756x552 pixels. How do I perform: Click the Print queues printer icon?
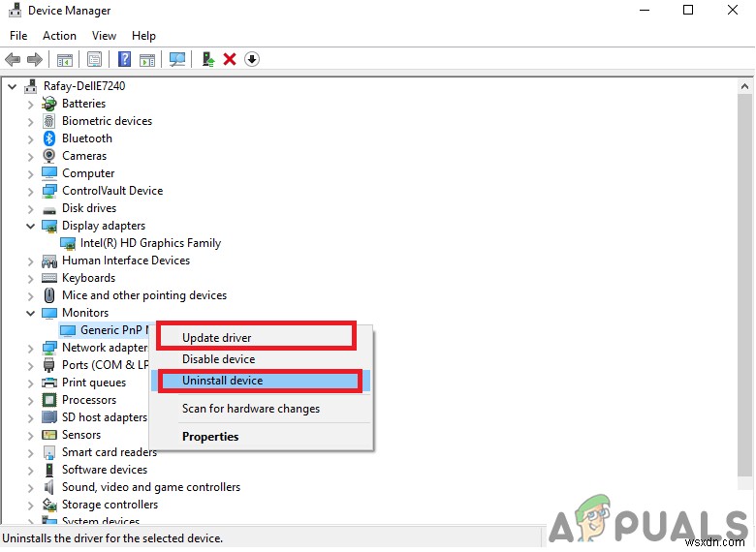[49, 383]
